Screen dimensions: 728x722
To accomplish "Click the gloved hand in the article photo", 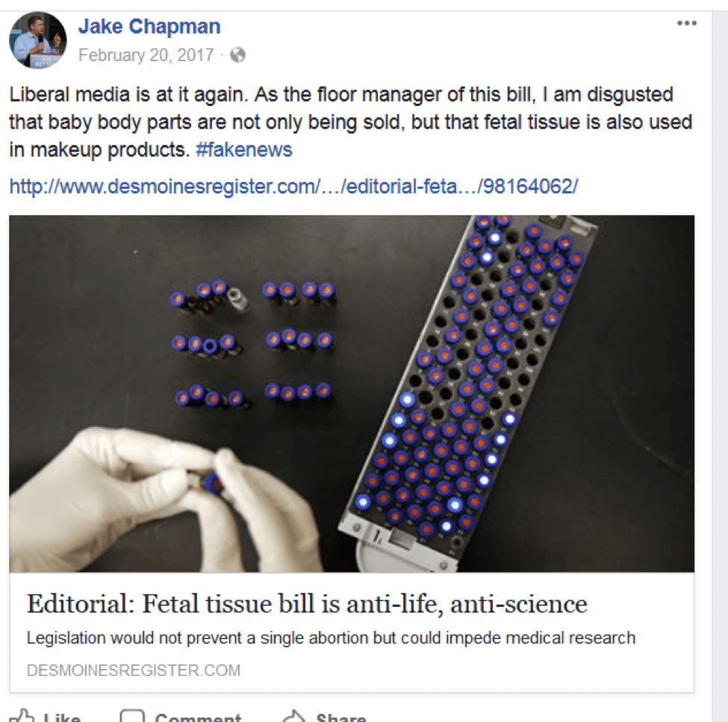I will 149,493.
